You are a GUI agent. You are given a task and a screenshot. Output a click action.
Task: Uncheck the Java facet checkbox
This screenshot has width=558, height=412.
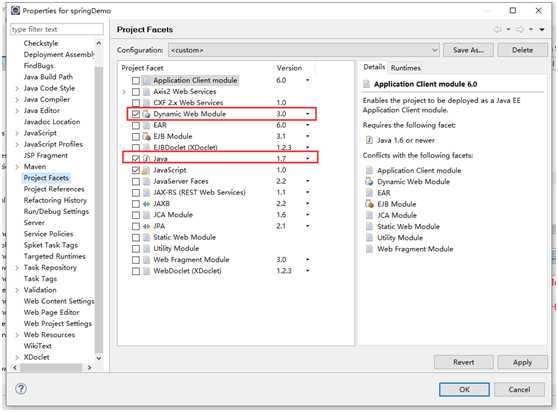136,159
